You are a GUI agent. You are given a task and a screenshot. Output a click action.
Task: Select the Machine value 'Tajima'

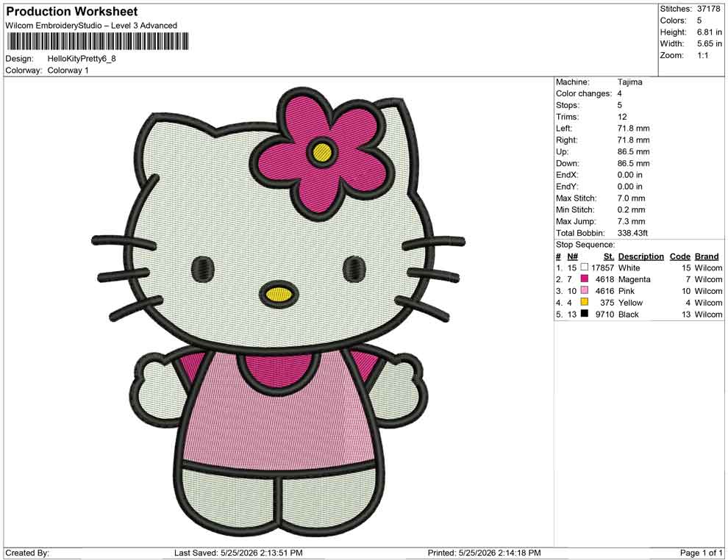tap(629, 82)
